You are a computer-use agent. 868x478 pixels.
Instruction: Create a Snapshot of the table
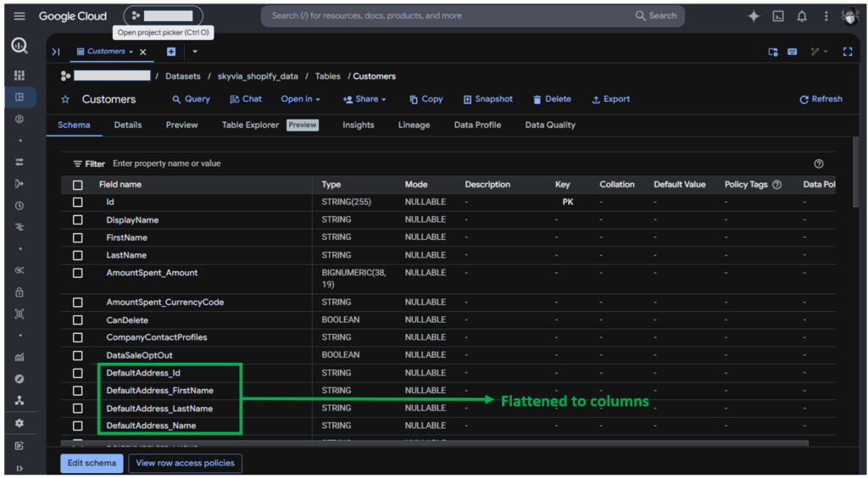point(487,99)
